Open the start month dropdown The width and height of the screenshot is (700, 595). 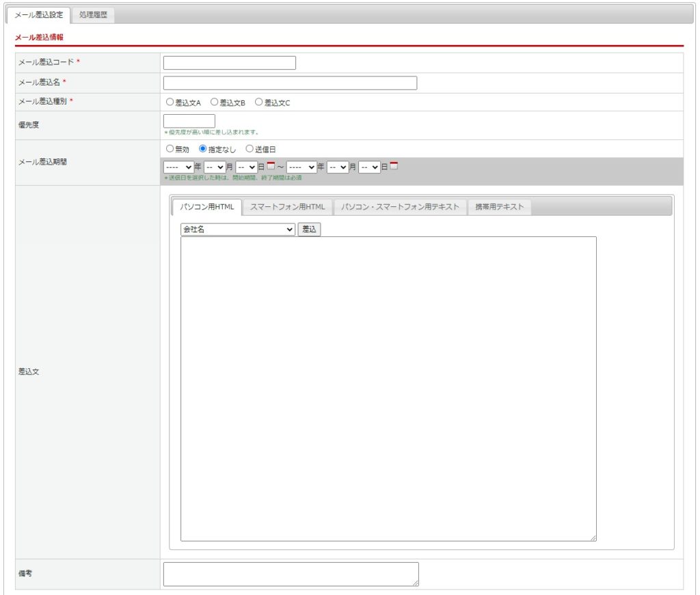click(x=215, y=167)
